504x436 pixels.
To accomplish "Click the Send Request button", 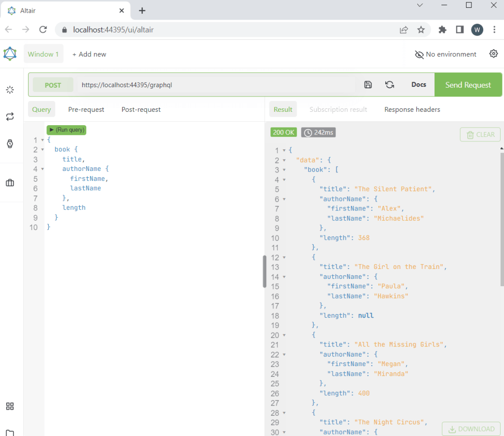I will click(x=468, y=85).
